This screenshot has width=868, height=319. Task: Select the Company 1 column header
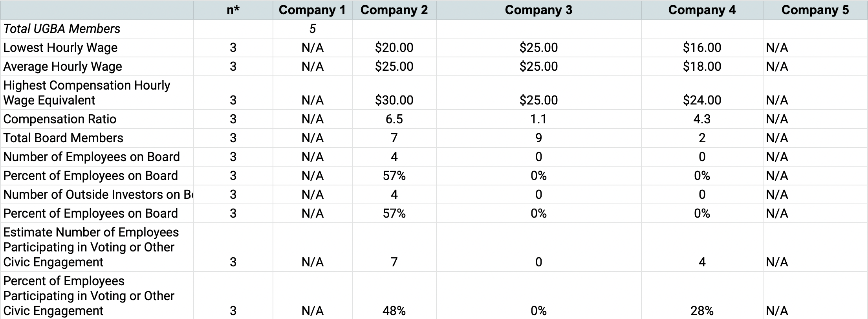pyautogui.click(x=312, y=10)
